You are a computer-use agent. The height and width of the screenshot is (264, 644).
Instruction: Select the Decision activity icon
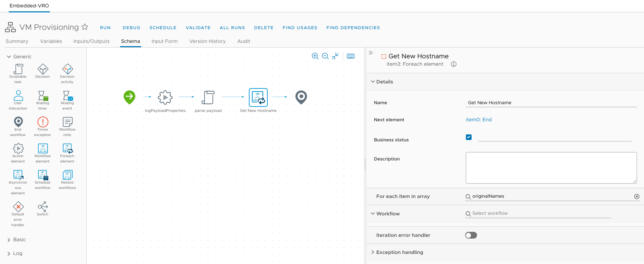pyautogui.click(x=67, y=69)
